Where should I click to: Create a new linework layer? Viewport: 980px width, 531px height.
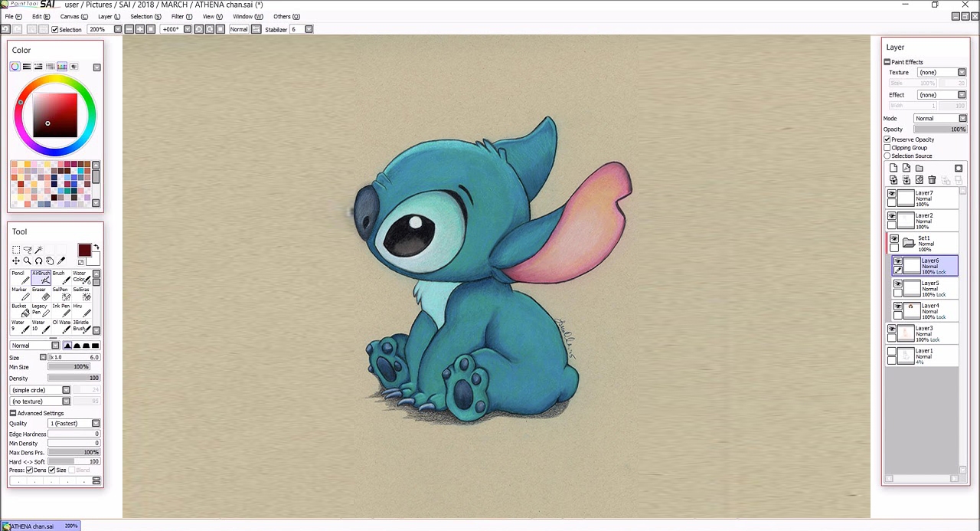(906, 168)
